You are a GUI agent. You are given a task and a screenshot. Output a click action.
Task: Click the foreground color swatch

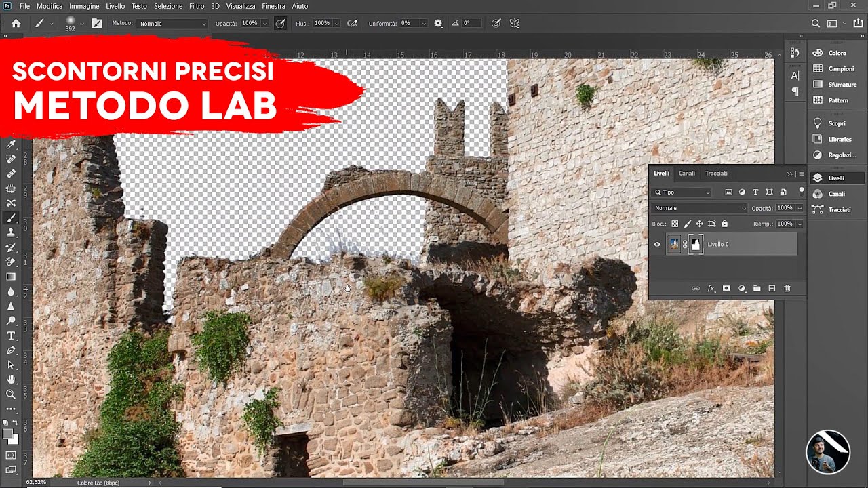tap(8, 434)
